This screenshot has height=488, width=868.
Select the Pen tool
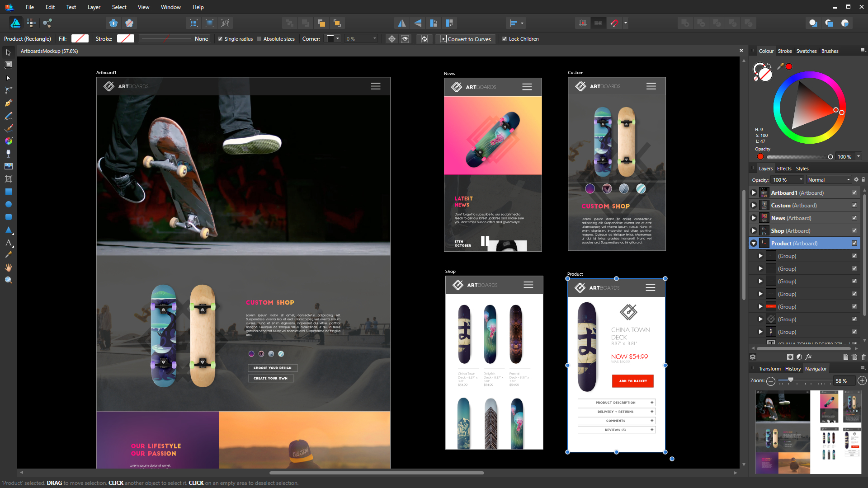click(8, 103)
